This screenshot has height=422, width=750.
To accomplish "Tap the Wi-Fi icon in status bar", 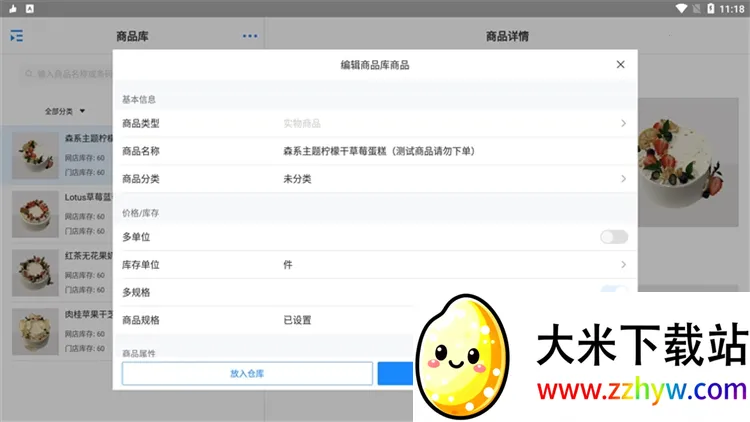I will click(x=681, y=8).
